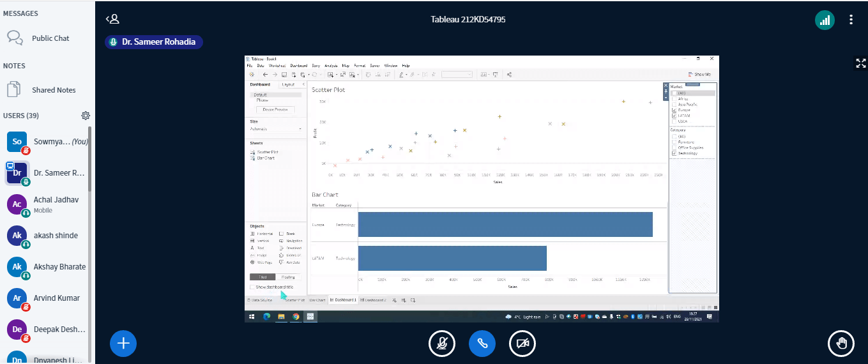Open the connection status signal icon
868x364 pixels.
coord(825,20)
